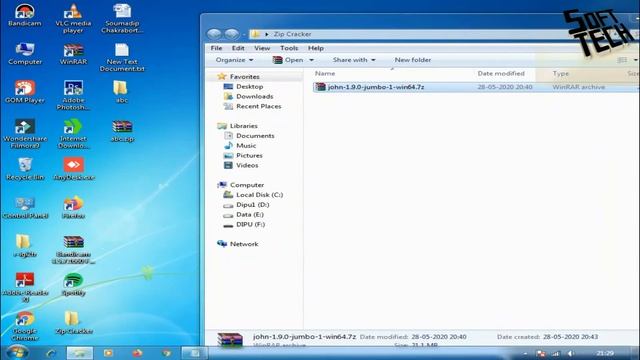
Task: Open Internet Explorer from the taskbar
Action: pyautogui.click(x=51, y=353)
